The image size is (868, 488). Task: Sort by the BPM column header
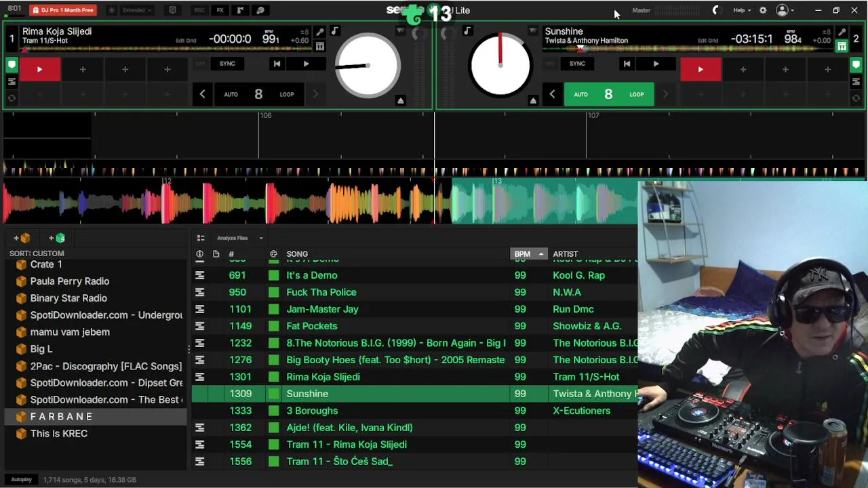coord(528,254)
